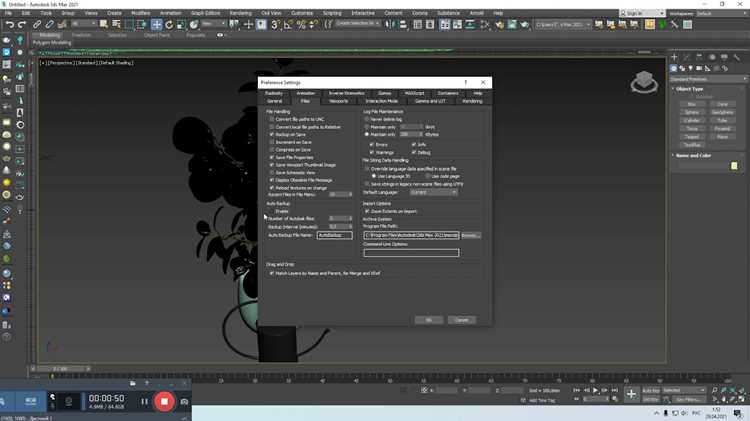Image resolution: width=750 pixels, height=421 pixels.
Task: Open Windows notification center icon
Action: pyautogui.click(x=738, y=413)
